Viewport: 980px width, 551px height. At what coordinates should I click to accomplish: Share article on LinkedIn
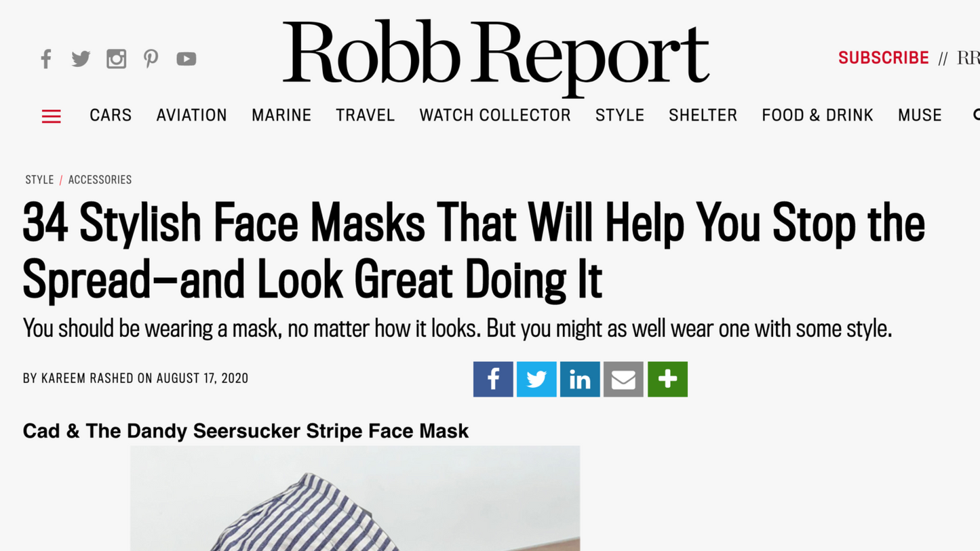click(580, 379)
